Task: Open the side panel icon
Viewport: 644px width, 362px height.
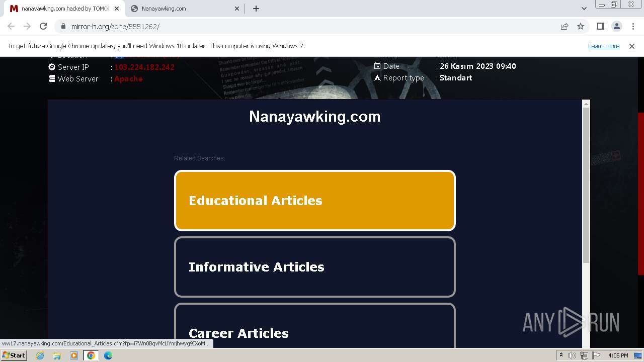Action: pyautogui.click(x=600, y=26)
